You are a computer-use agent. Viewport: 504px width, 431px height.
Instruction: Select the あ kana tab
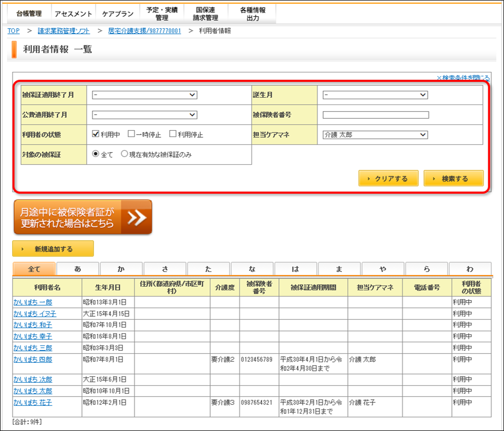pyautogui.click(x=78, y=269)
